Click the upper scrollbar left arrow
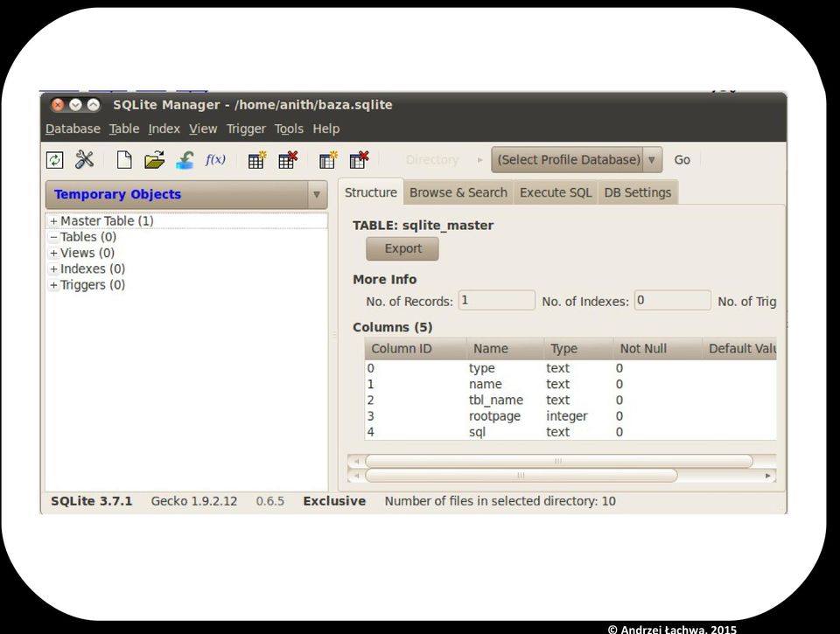The image size is (840, 634). point(356,461)
